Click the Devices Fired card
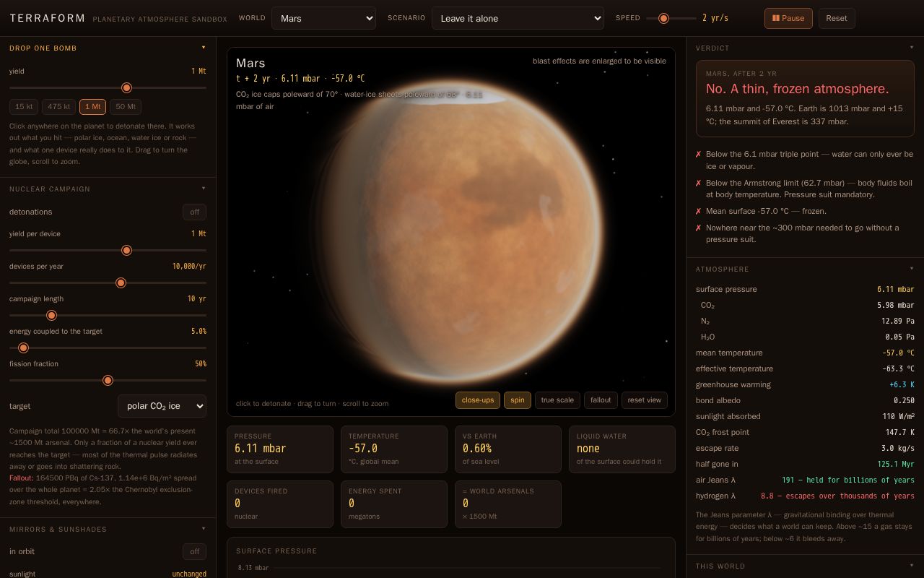 point(280,504)
